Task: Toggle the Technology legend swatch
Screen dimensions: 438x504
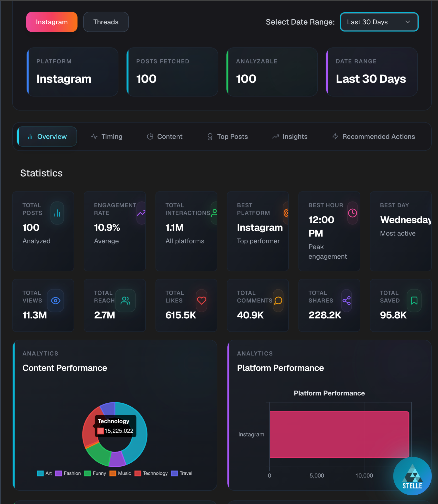Action: pyautogui.click(x=138, y=473)
